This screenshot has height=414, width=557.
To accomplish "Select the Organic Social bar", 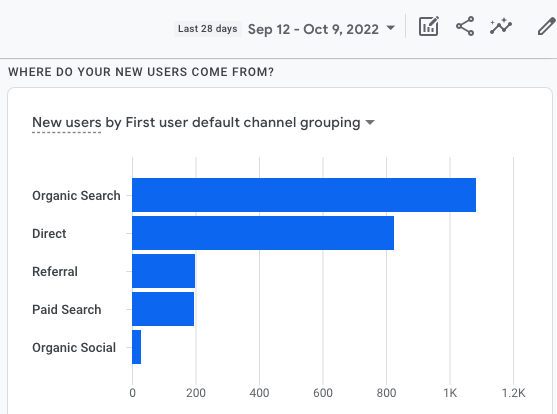I will (136, 347).
